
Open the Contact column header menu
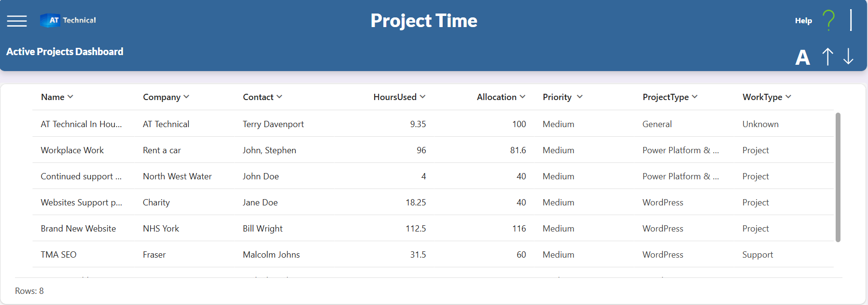(262, 97)
